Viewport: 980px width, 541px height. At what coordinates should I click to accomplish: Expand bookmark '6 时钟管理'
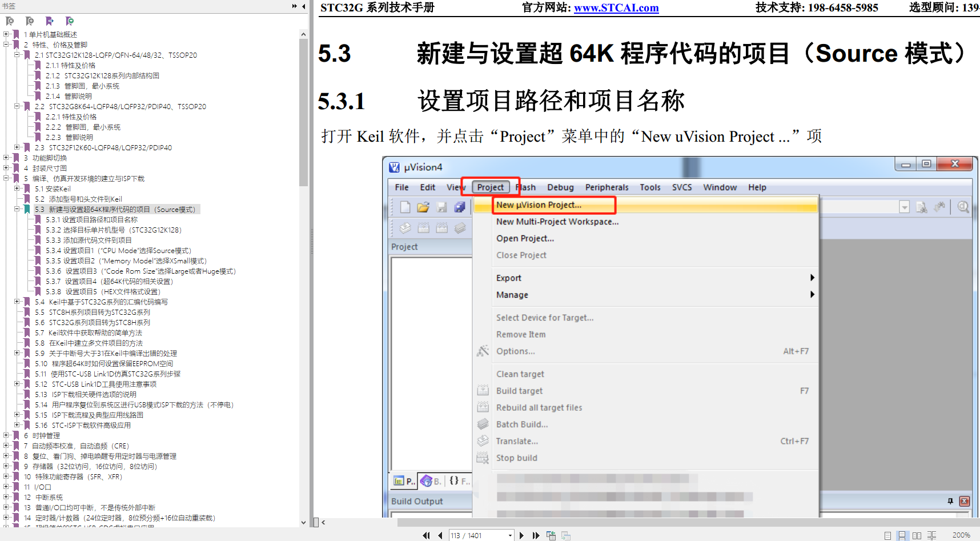click(6, 436)
